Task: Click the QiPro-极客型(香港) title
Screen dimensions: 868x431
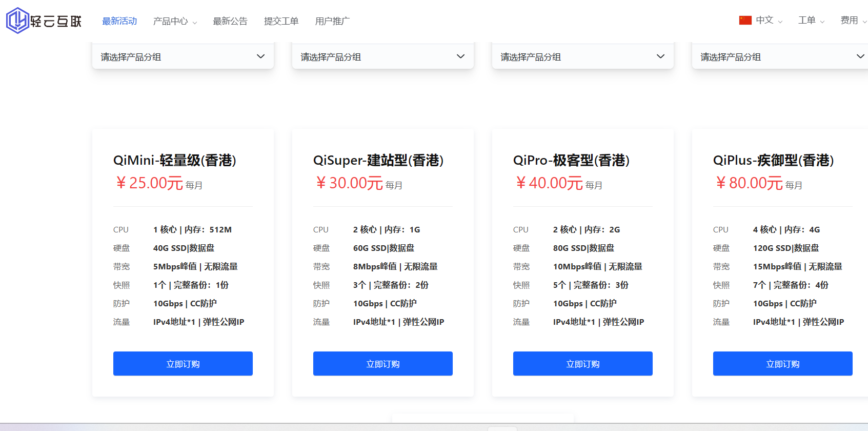Action: [571, 160]
